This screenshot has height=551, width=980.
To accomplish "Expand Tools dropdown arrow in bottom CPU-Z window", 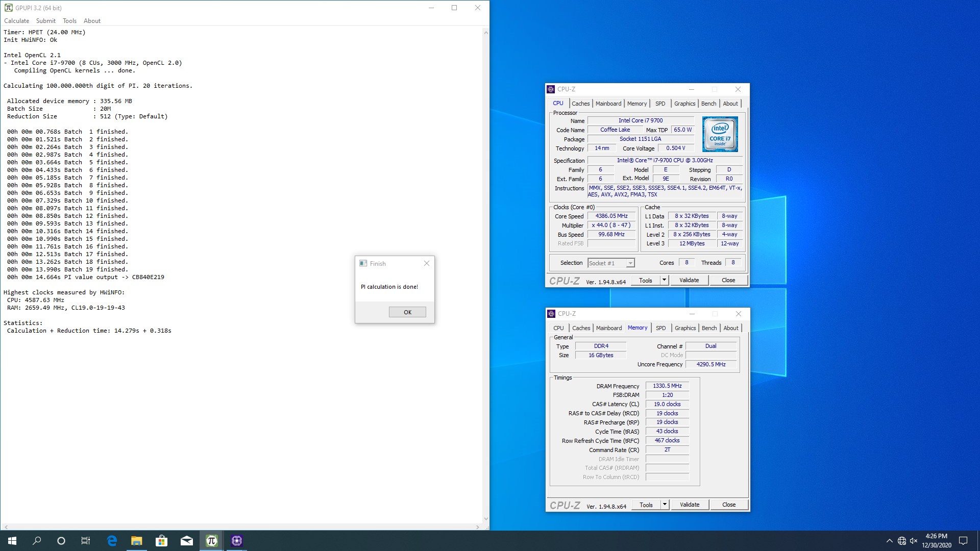I will [665, 505].
